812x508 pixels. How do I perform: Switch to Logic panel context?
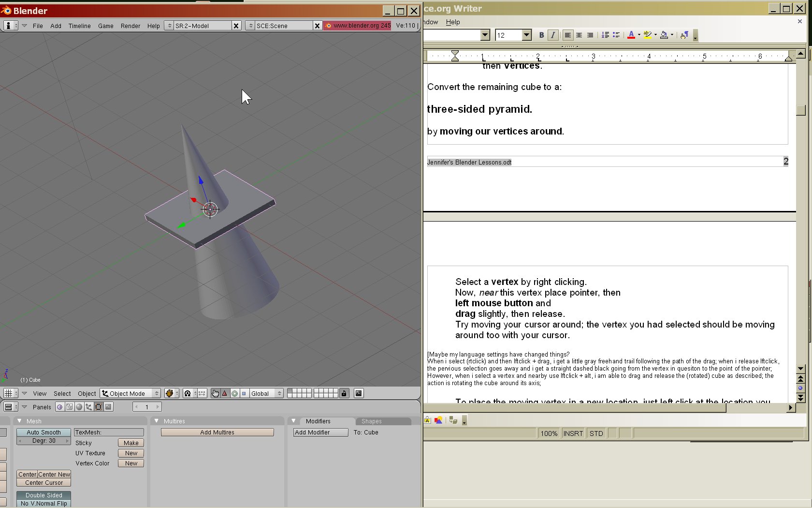pos(59,407)
